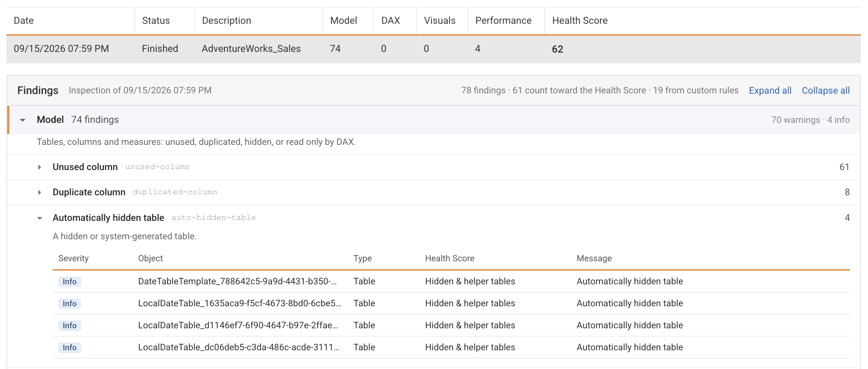Expand the Unused column rule
The width and height of the screenshot is (868, 369).
(40, 167)
